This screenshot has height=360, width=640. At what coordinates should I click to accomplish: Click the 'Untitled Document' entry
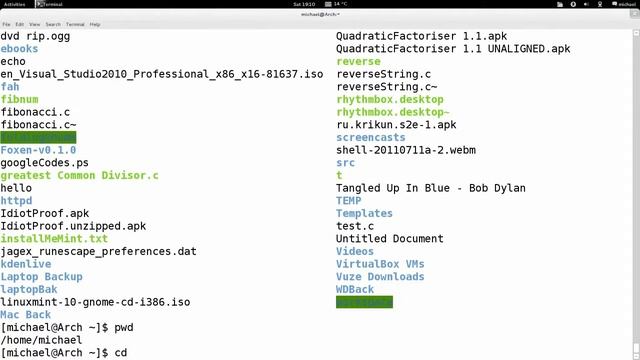coord(390,239)
